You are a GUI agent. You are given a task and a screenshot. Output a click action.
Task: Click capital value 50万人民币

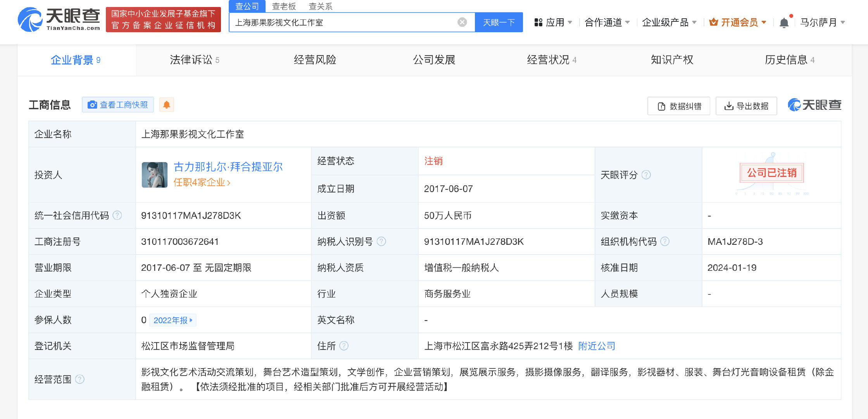[x=448, y=215]
